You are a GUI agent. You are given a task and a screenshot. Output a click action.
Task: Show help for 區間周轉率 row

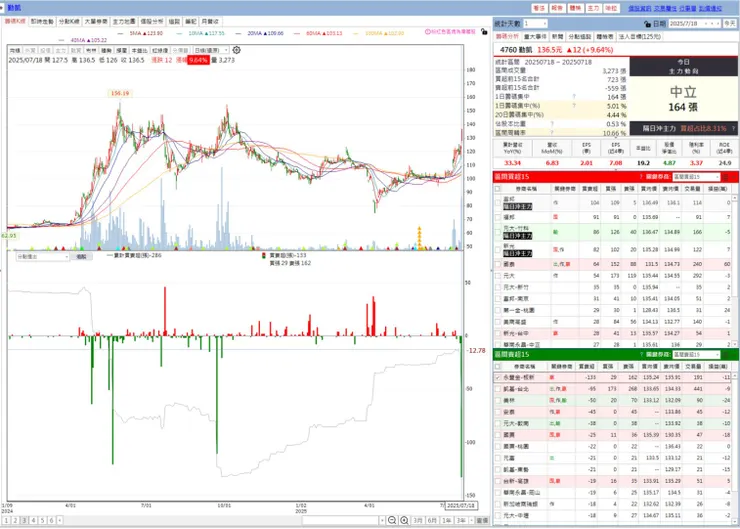coord(552,133)
